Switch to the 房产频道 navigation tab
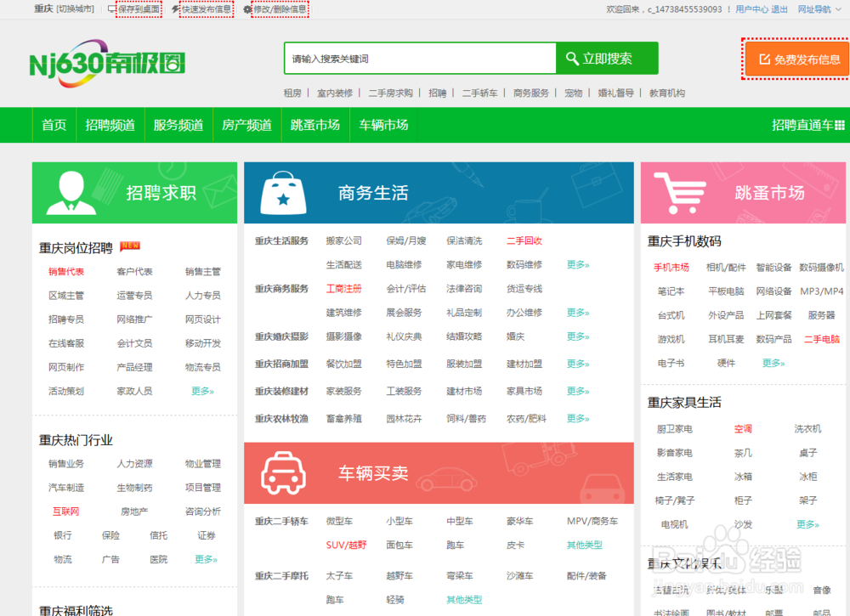The image size is (850, 616). click(246, 125)
